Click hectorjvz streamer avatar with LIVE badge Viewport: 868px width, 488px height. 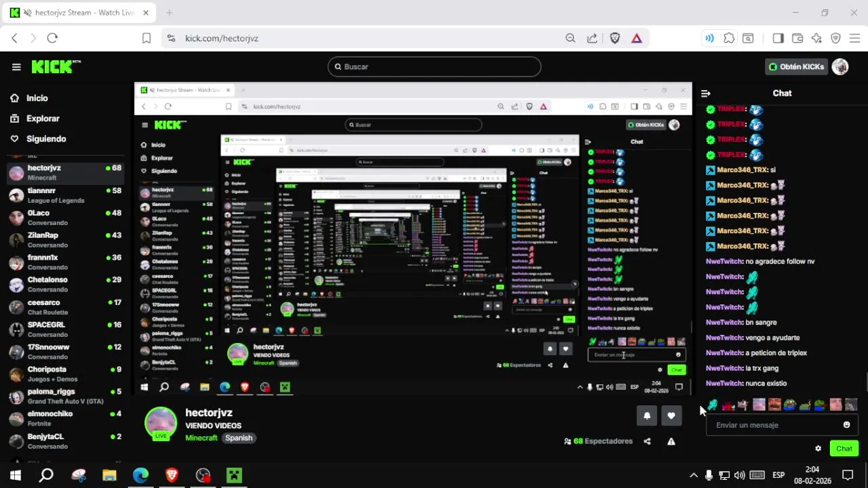(x=161, y=424)
